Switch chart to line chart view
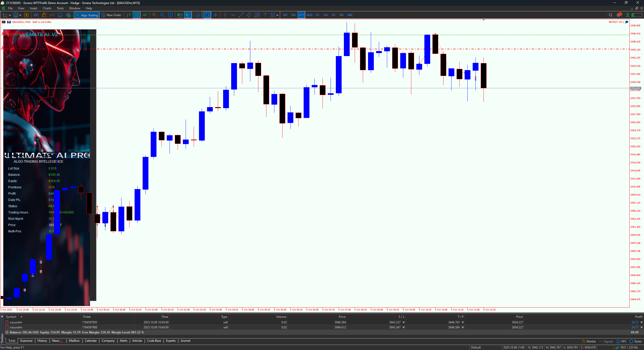644x350 pixels. pos(145,15)
